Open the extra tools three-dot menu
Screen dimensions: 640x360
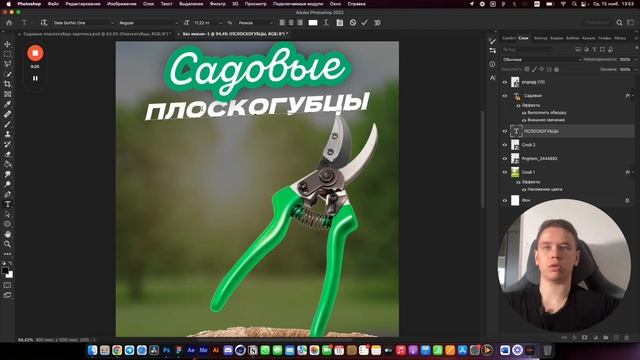point(7,254)
